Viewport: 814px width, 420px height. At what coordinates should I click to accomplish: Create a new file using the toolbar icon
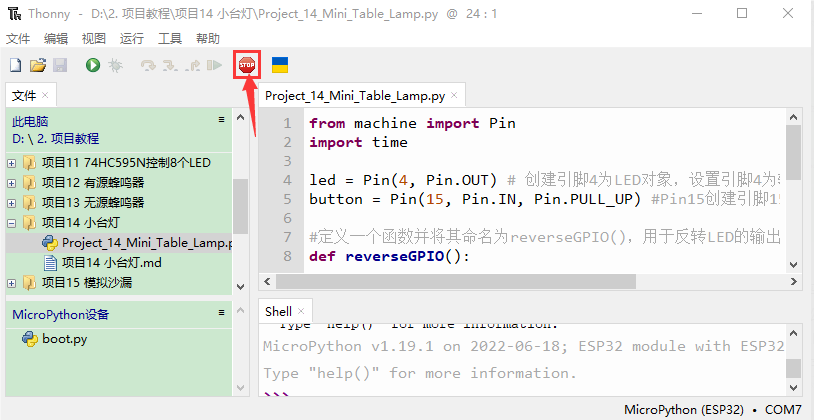(x=15, y=65)
